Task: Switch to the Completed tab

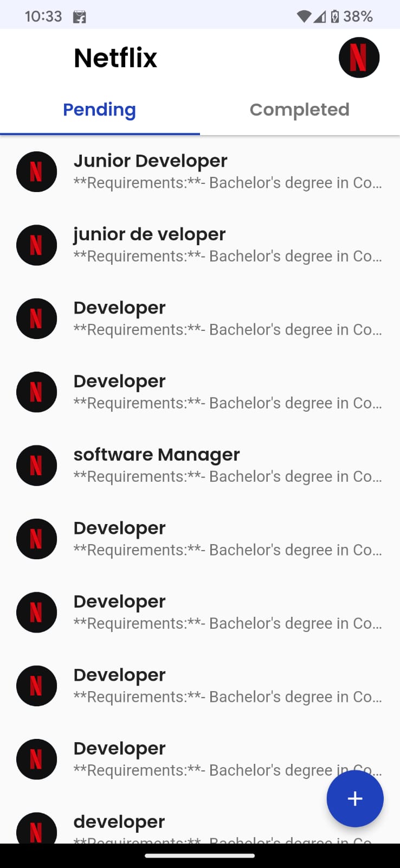Action: point(300,110)
